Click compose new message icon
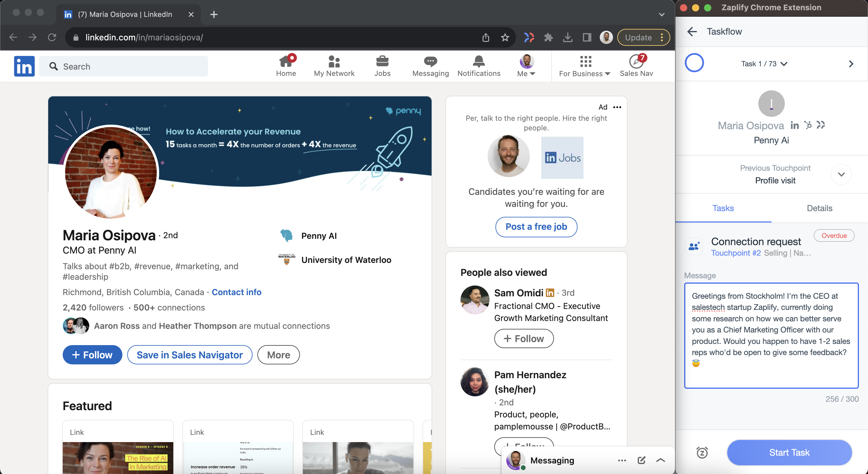This screenshot has height=474, width=868. coord(641,460)
